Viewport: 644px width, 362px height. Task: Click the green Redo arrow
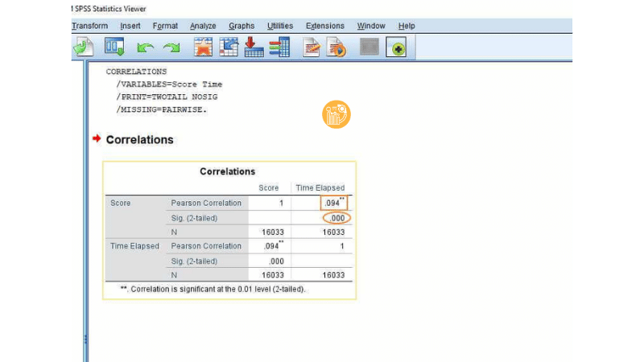pyautogui.click(x=171, y=47)
